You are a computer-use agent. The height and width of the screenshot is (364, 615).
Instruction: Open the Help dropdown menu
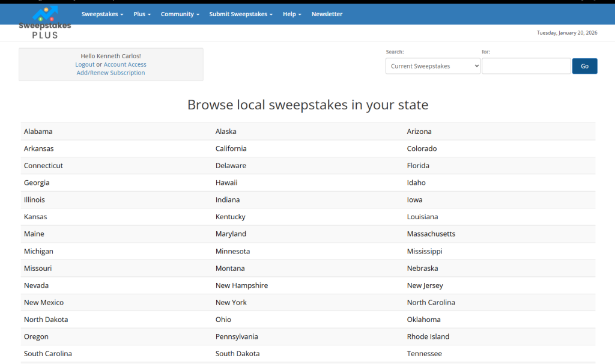coord(292,14)
